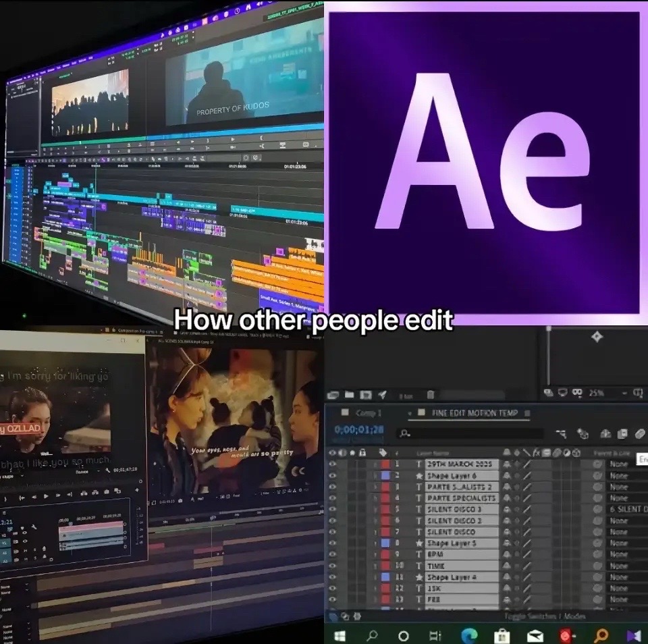This screenshot has width=648, height=644.
Task: Open Visual Studio from the taskbar
Action: coord(634,635)
